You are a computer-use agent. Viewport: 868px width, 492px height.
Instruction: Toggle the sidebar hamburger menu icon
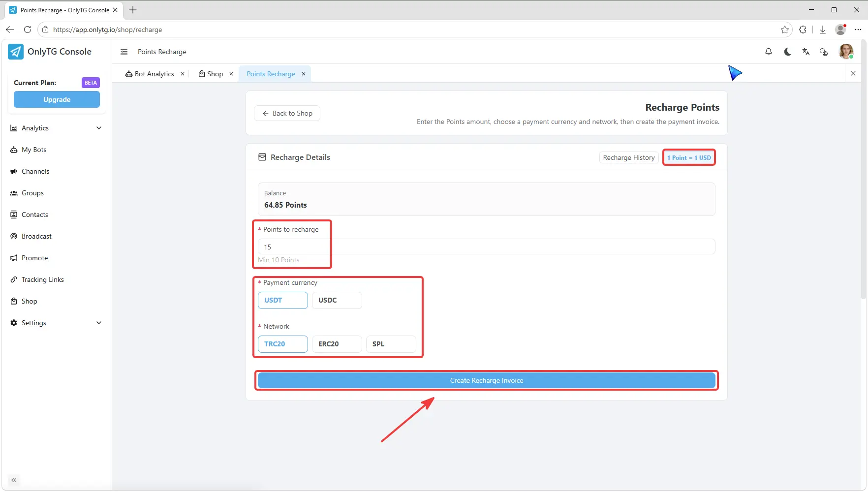[124, 52]
